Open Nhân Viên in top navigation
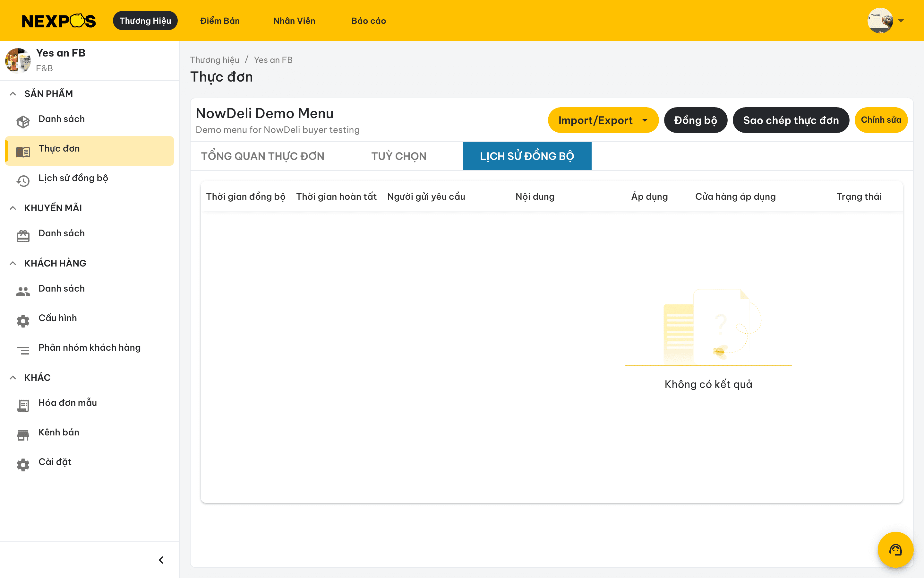 tap(295, 21)
